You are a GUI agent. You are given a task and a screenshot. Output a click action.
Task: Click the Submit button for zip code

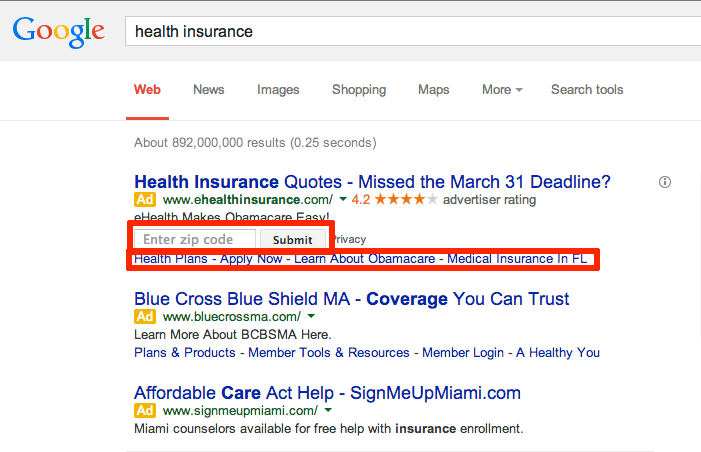click(x=293, y=240)
